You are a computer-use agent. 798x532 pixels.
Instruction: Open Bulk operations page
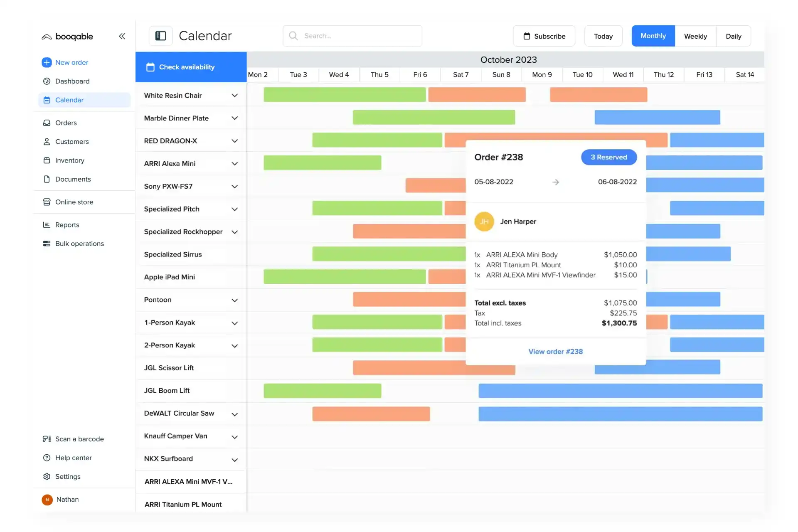pyautogui.click(x=79, y=244)
